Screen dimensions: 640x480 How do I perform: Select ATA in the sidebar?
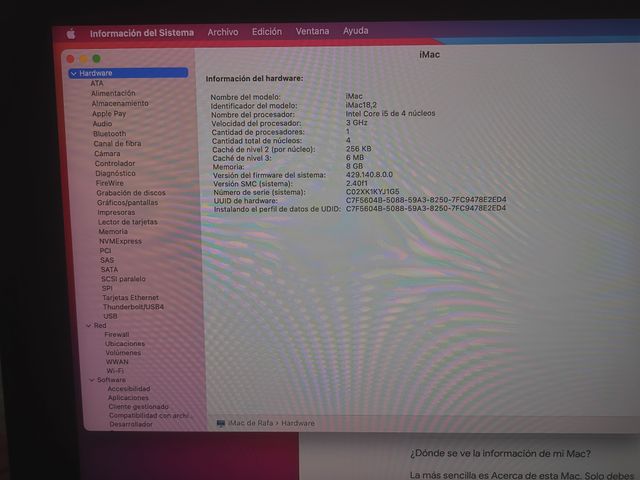97,83
